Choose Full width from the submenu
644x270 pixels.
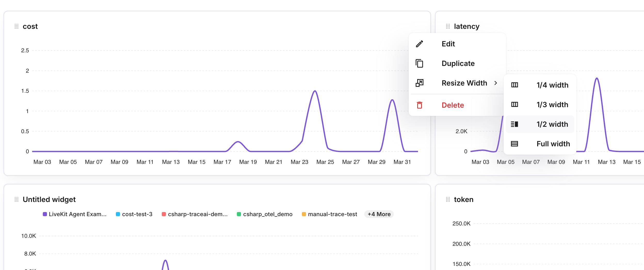[x=553, y=144]
